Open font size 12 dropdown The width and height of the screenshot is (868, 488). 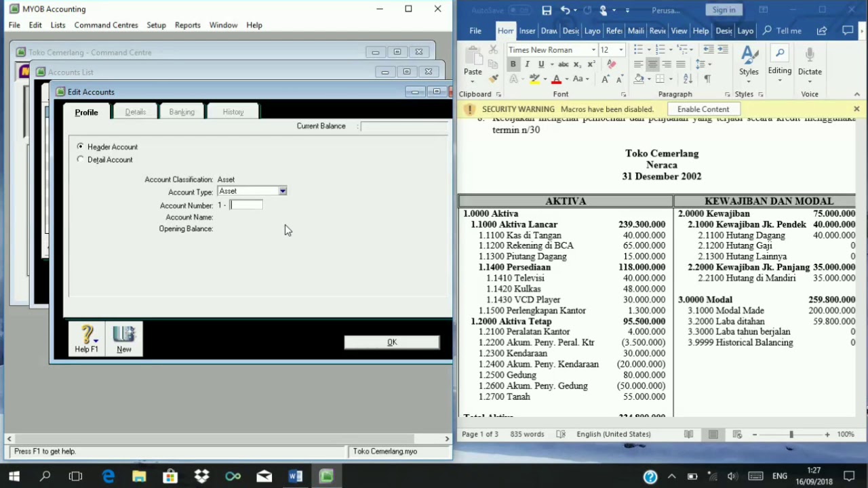620,50
